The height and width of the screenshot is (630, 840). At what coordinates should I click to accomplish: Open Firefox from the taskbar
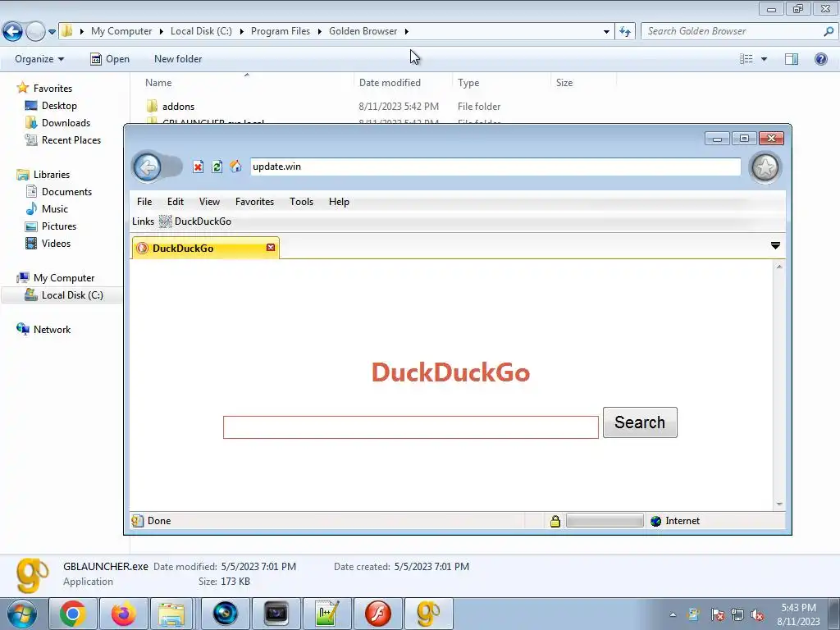pos(124,614)
